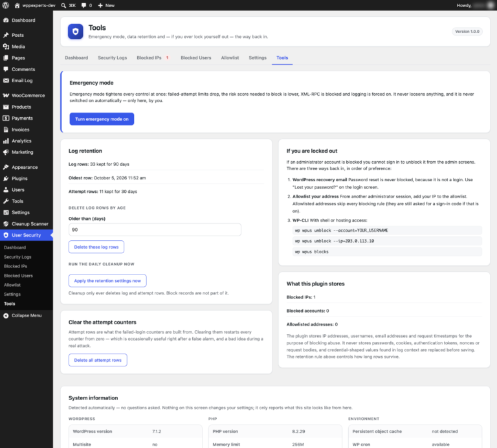The width and height of the screenshot is (497, 448).
Task: Click the wp wpus unblock --ip command
Action: click(387, 241)
